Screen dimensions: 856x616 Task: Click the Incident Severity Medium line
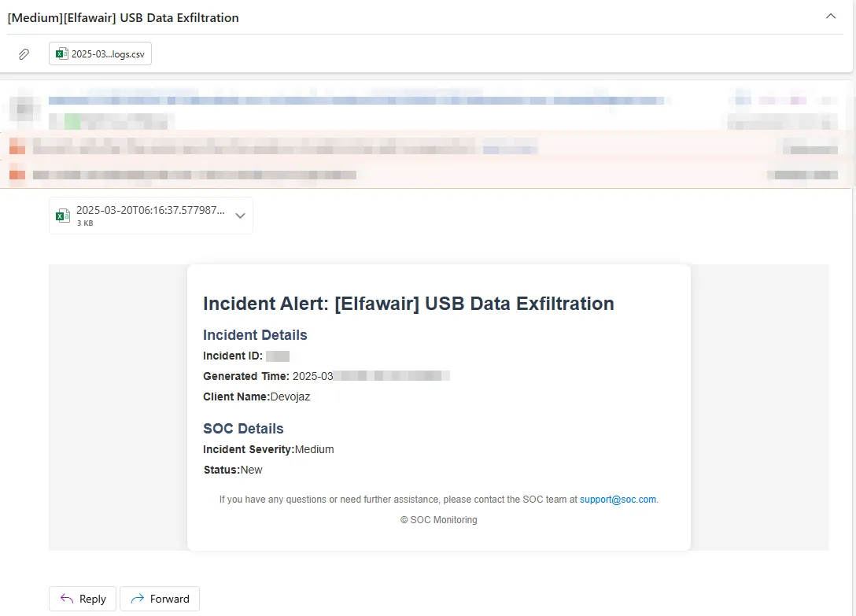(x=268, y=449)
